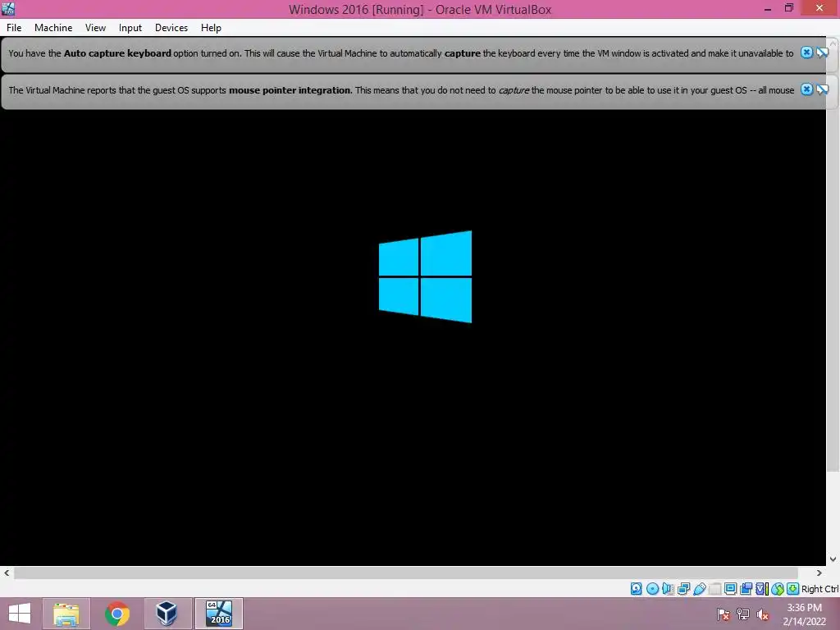Close the mouse pointer integration notification

(x=806, y=89)
